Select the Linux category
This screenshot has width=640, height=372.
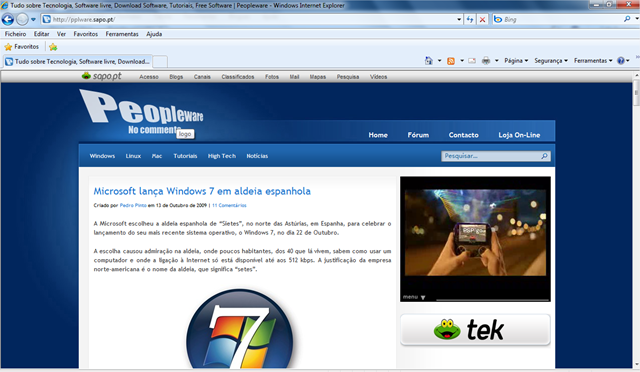[x=133, y=156]
